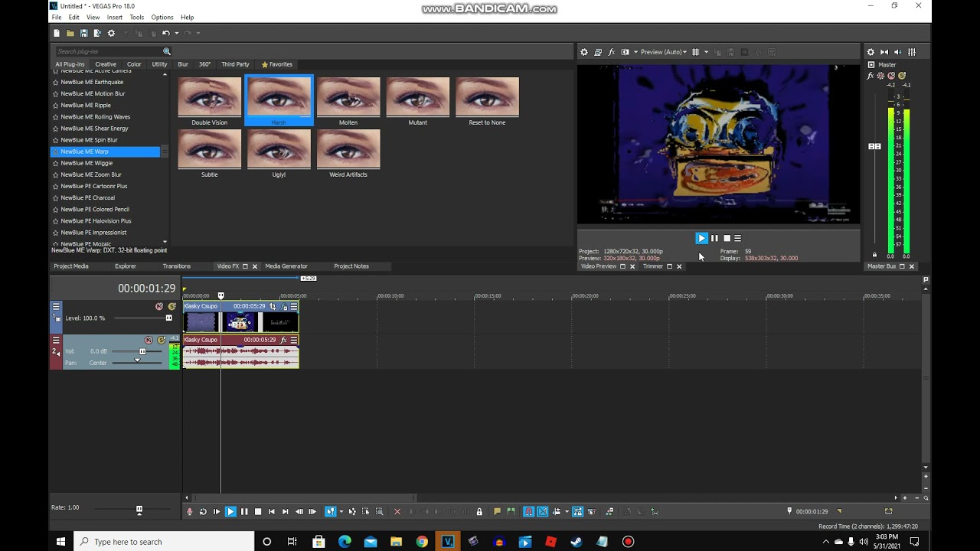The image size is (980, 551).
Task: Click the audio track Vol slider handle
Action: coord(142,351)
